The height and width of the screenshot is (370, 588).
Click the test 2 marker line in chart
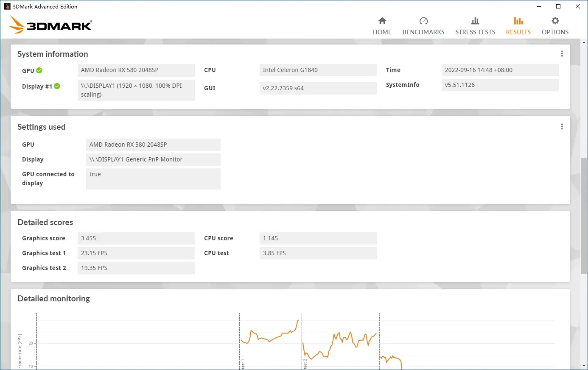302,339
